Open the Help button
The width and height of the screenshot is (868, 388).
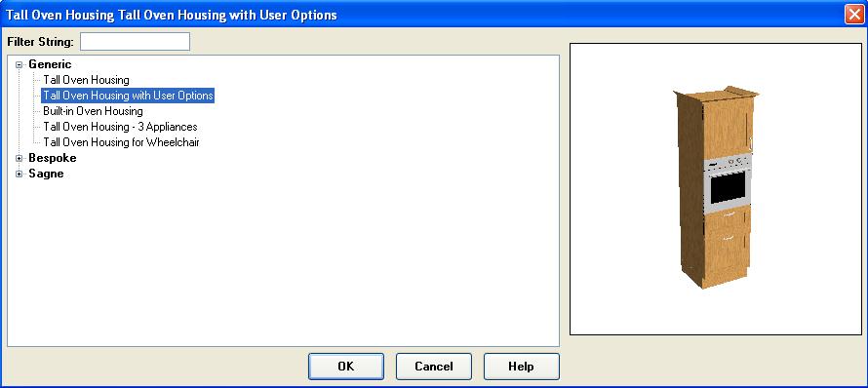click(x=522, y=367)
